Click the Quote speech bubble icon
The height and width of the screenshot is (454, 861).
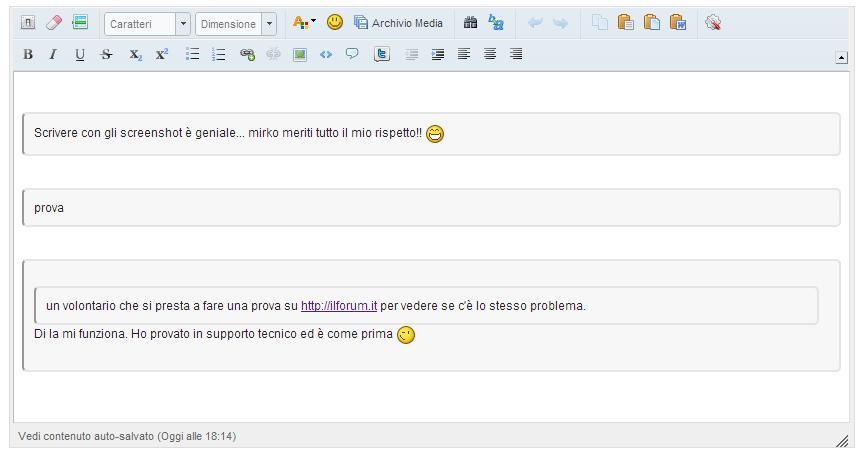coord(352,54)
